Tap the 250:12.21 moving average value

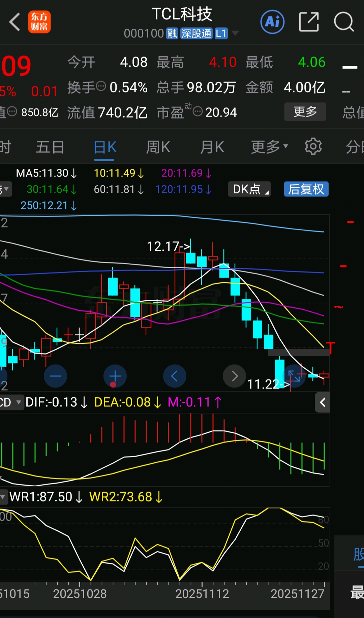pos(49,206)
